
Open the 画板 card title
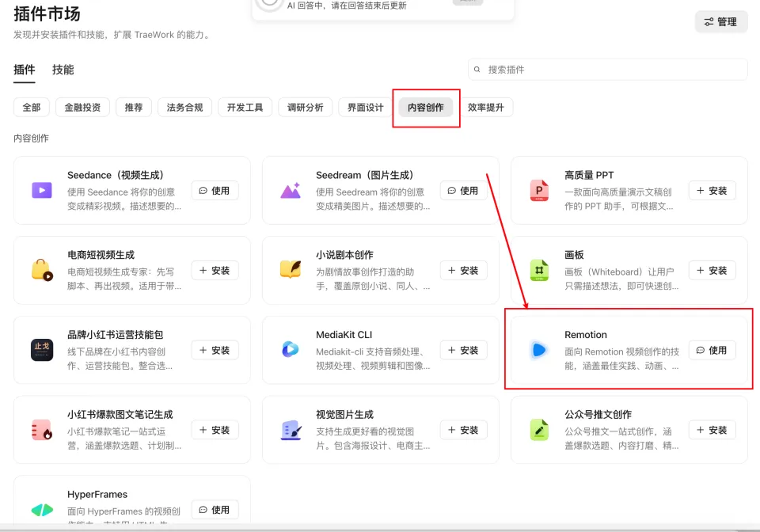coord(575,255)
